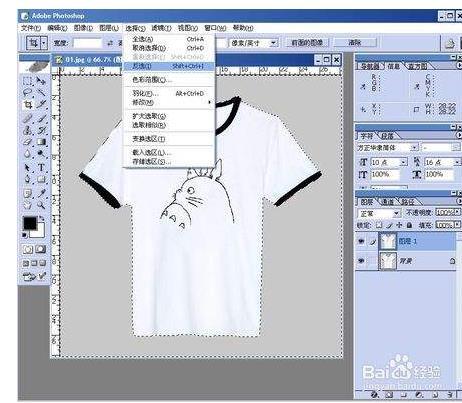Open the blend mode 正常 dropdown
462x403 pixels.
379,213
